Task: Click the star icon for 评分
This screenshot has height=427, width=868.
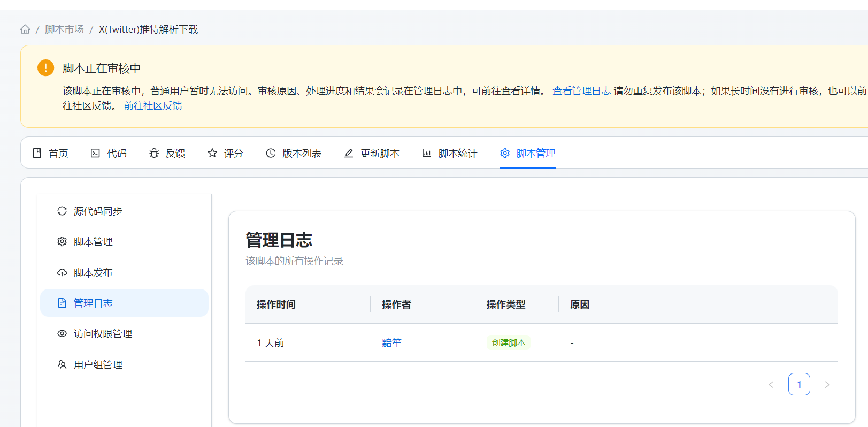Action: (x=212, y=153)
